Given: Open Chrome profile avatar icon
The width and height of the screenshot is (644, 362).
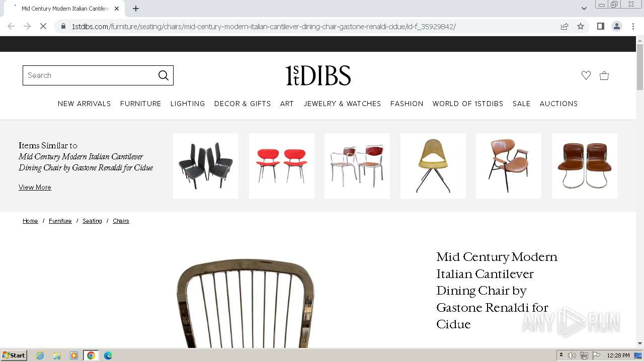Looking at the screenshot, I should pyautogui.click(x=616, y=26).
